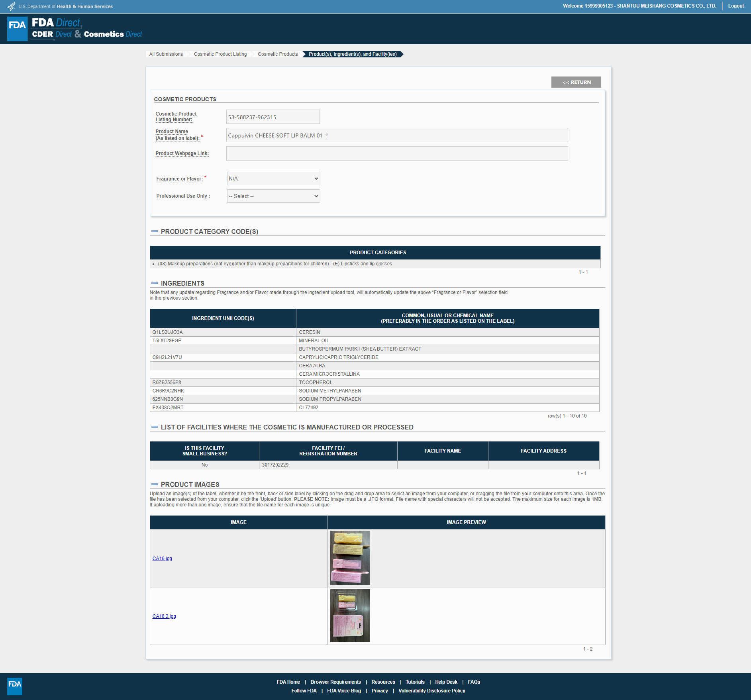751x700 pixels.
Task: Open the Professional Use Only dropdown
Action: pyautogui.click(x=273, y=196)
